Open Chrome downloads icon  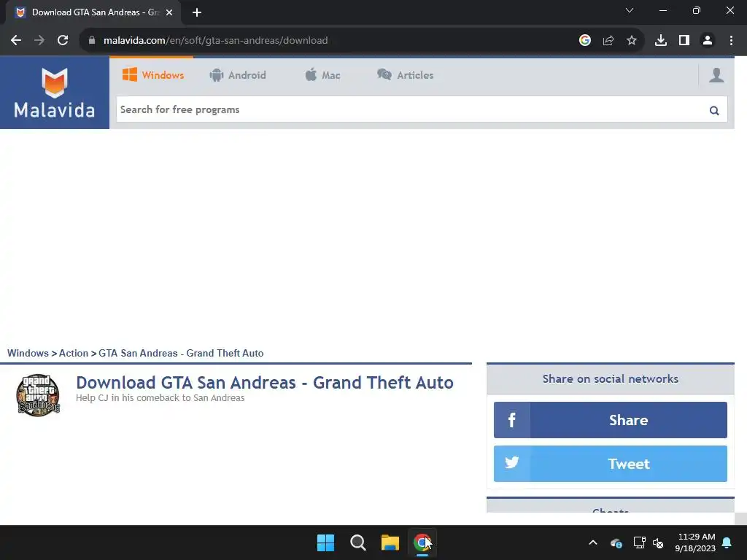661,41
